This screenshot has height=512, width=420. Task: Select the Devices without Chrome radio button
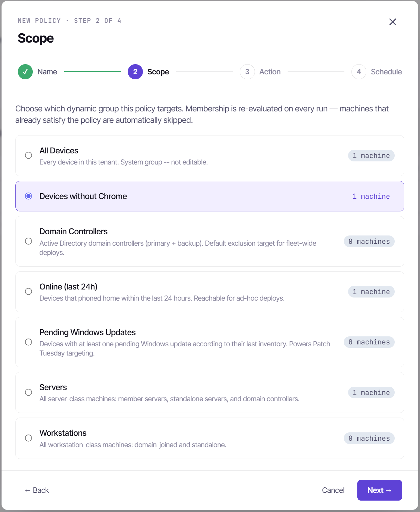click(x=28, y=196)
